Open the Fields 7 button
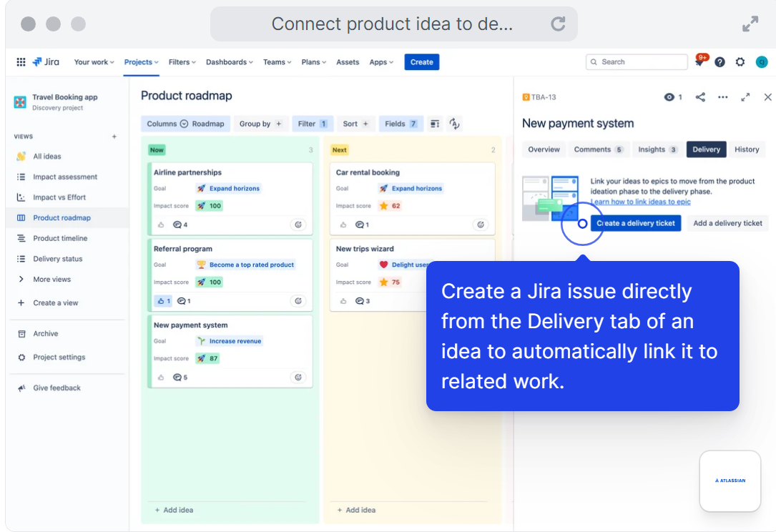The image size is (776, 532). pyautogui.click(x=401, y=124)
